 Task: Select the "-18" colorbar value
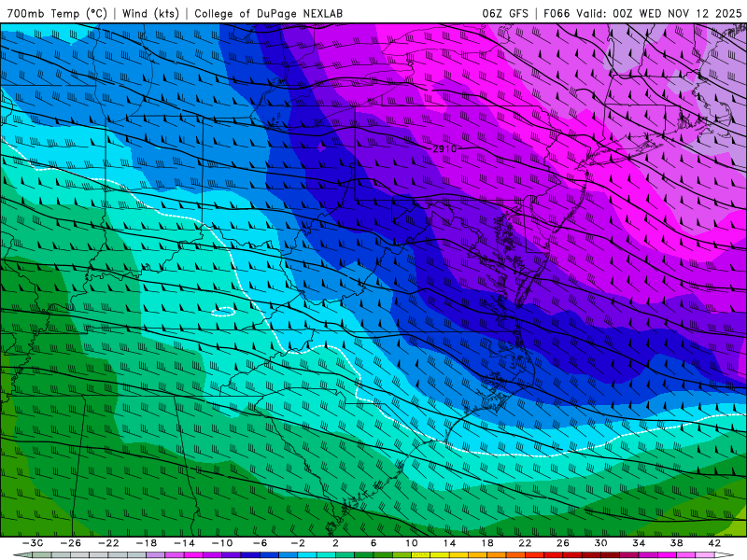[147, 543]
